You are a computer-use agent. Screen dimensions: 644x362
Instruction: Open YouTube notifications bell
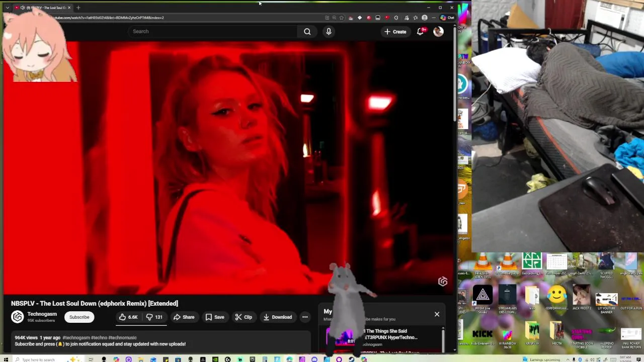pos(421,31)
